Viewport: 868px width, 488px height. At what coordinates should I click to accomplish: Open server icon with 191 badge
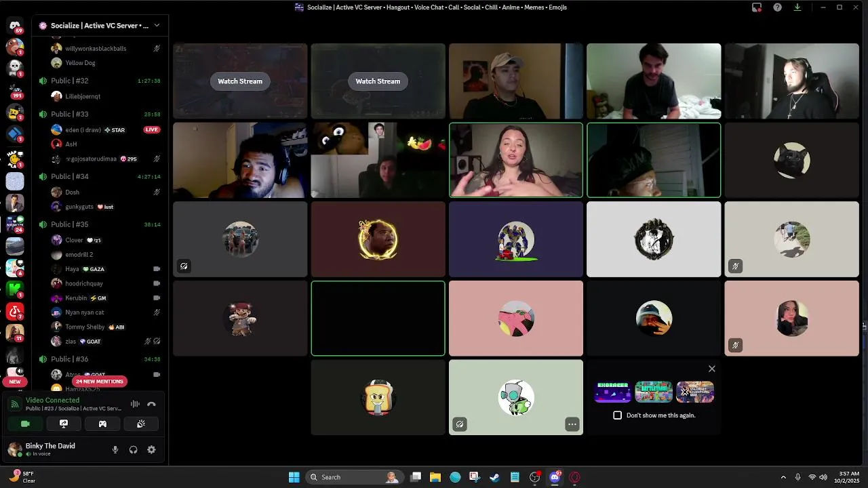pos(15,90)
